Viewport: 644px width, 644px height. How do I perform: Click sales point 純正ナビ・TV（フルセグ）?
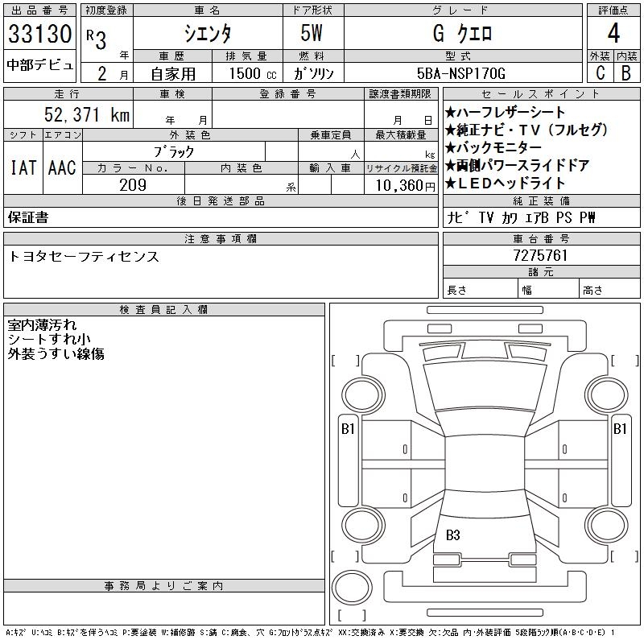pyautogui.click(x=526, y=130)
